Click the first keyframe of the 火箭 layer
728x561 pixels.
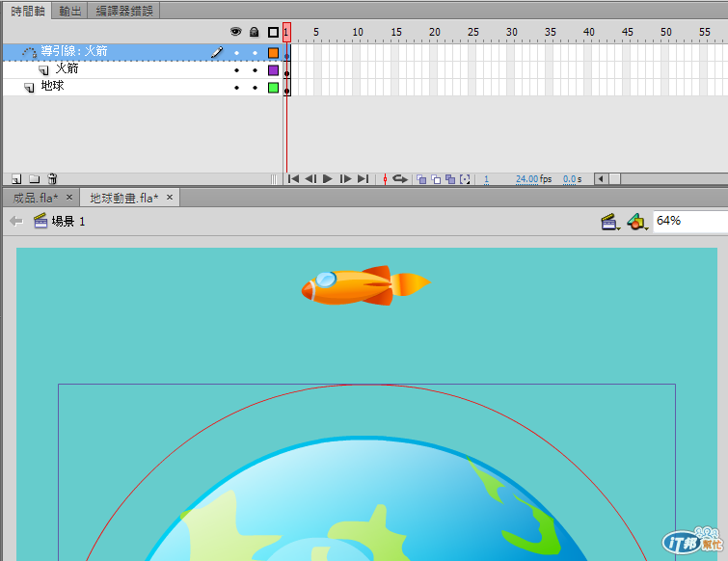click(287, 70)
